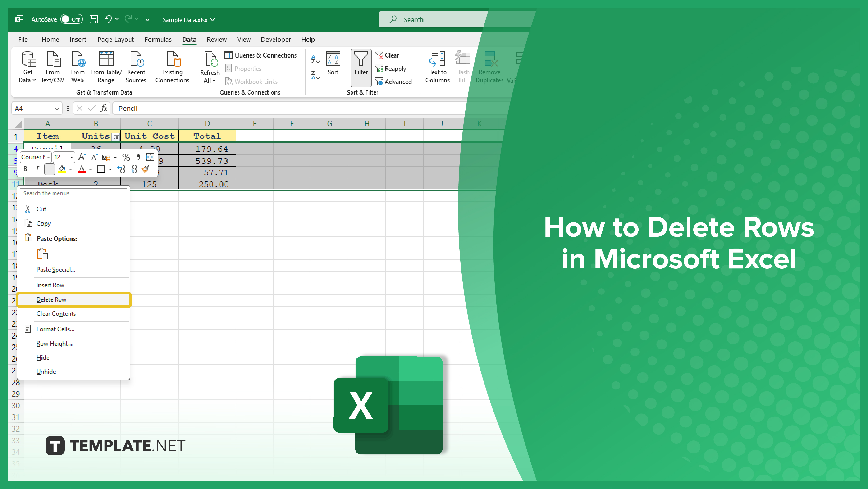Click From Table/Range icon

106,67
